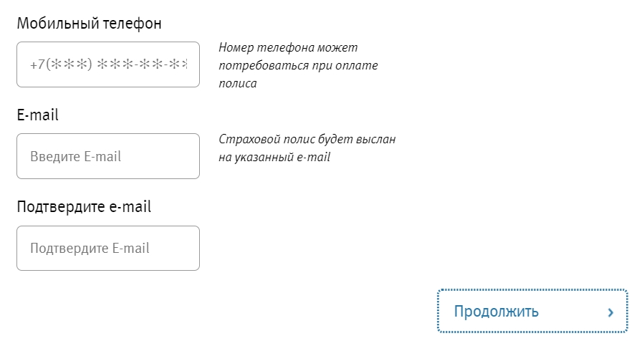
Task: Click the Подтвердите E-mail placeholder text
Action: [x=90, y=249]
